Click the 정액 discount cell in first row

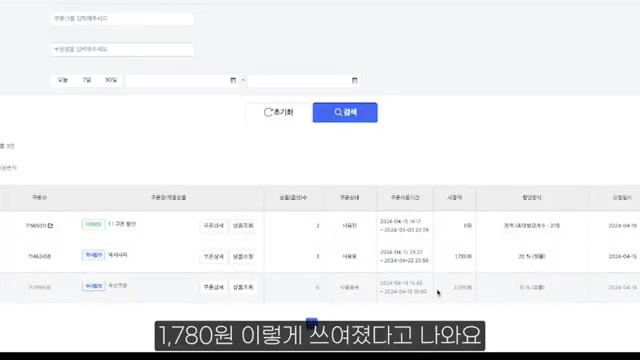pos(531,226)
